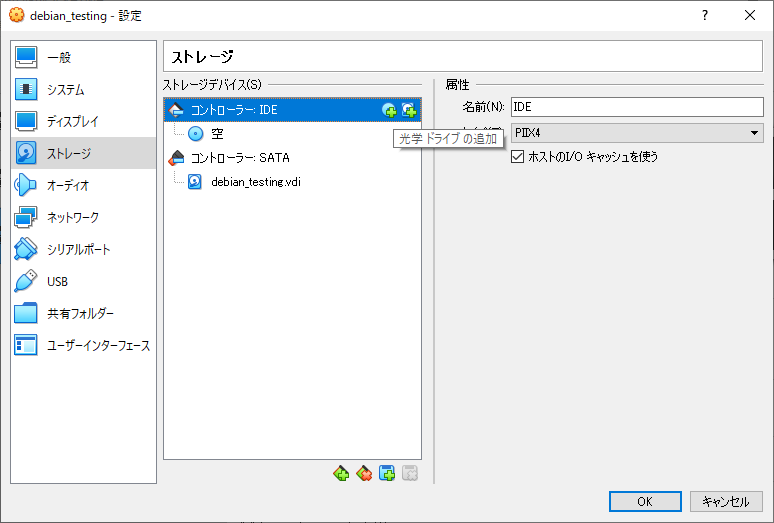Open the USB settings category

[83, 282]
